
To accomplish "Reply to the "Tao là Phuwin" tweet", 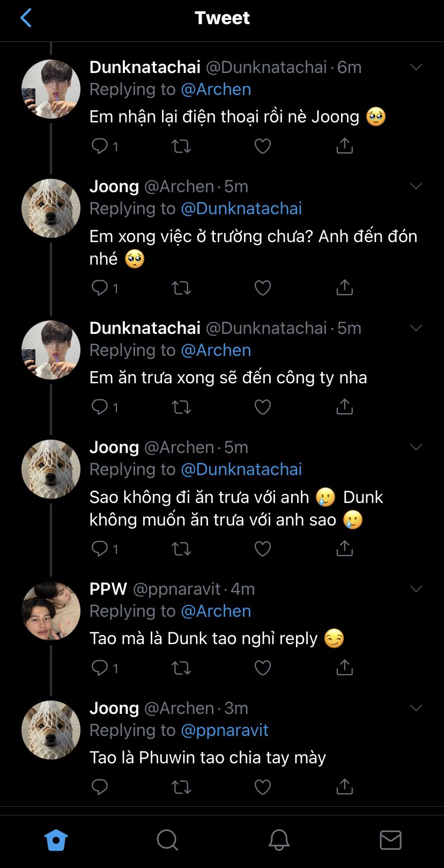I will [100, 787].
